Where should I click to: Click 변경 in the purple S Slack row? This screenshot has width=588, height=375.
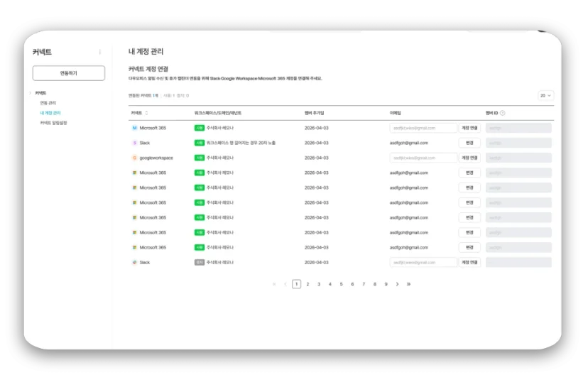pyautogui.click(x=469, y=143)
